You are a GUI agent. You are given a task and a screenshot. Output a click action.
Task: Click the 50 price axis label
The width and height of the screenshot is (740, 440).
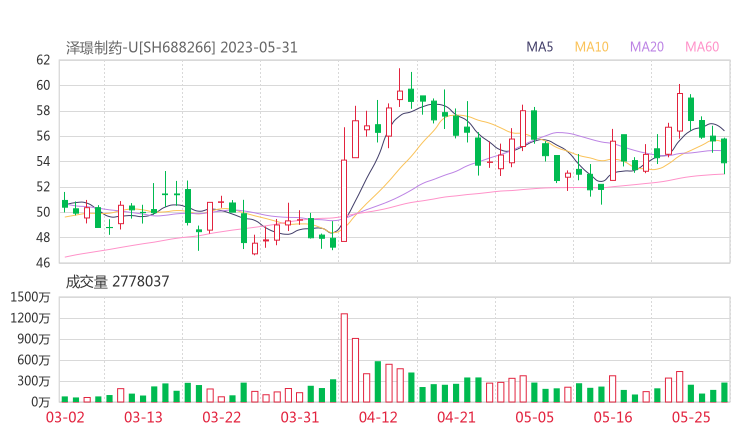[43, 212]
